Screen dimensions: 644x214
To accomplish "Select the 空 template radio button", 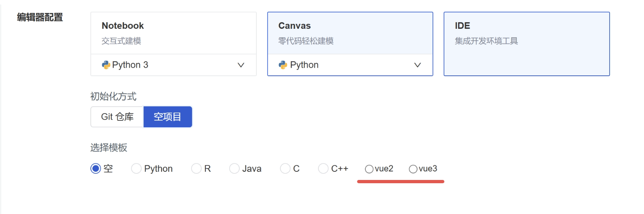I will point(96,169).
